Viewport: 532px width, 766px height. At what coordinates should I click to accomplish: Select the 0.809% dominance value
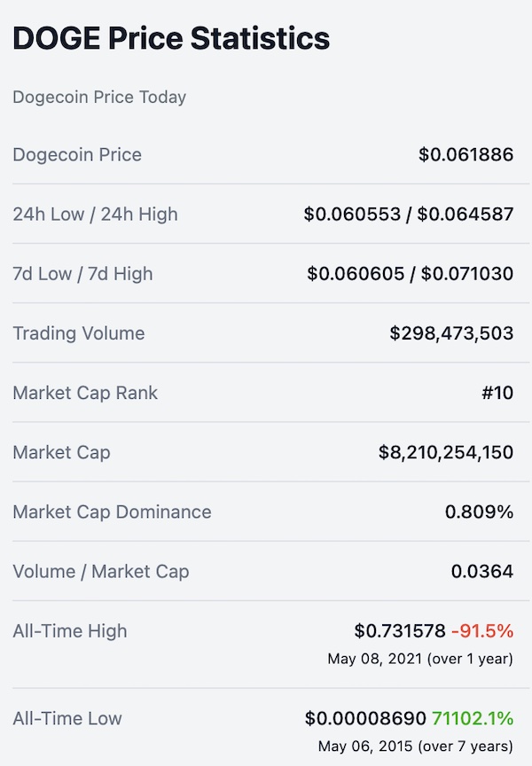[x=479, y=512]
